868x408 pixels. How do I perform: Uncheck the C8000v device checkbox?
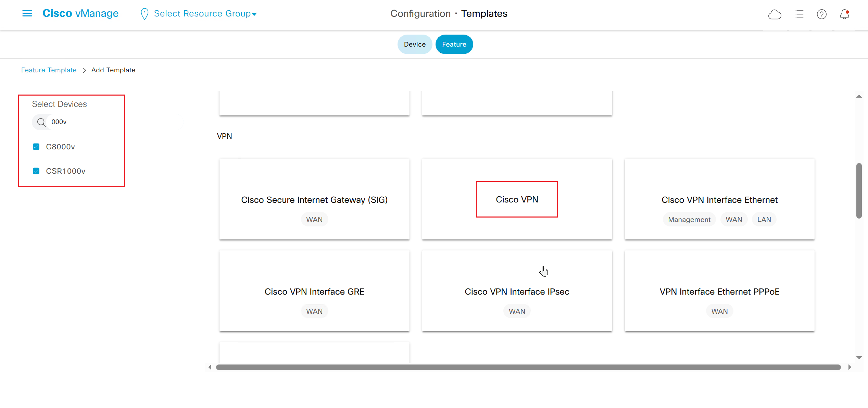[36, 147]
